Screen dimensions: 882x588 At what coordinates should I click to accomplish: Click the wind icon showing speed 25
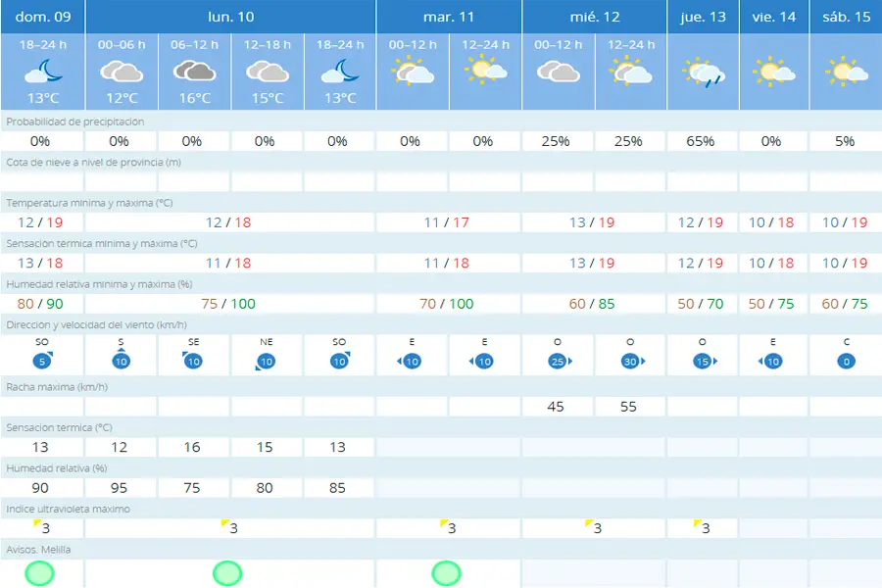pyautogui.click(x=560, y=362)
